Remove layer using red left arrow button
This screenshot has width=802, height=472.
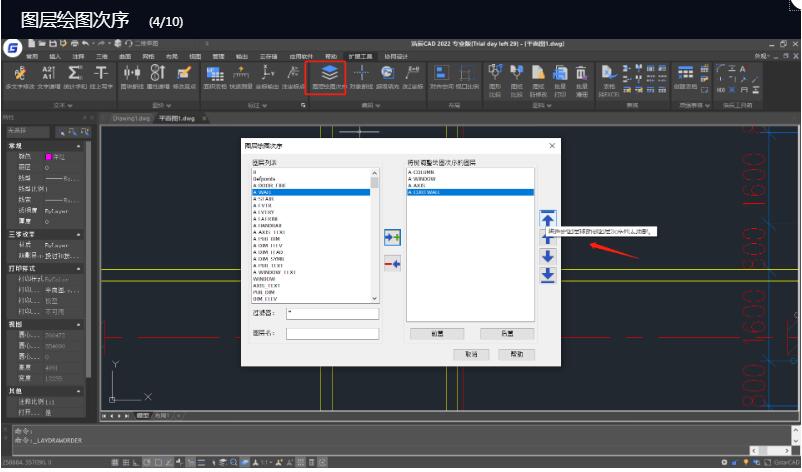point(392,262)
